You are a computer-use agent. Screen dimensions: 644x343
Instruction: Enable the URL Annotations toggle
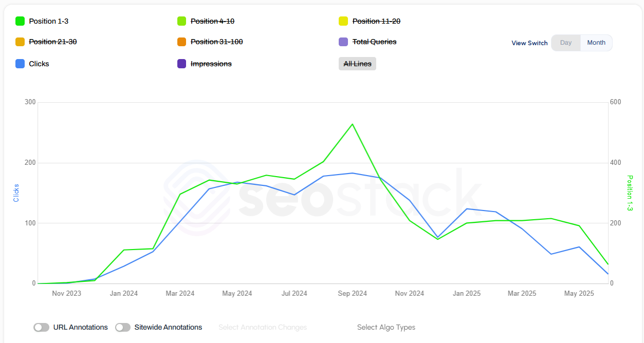point(40,327)
